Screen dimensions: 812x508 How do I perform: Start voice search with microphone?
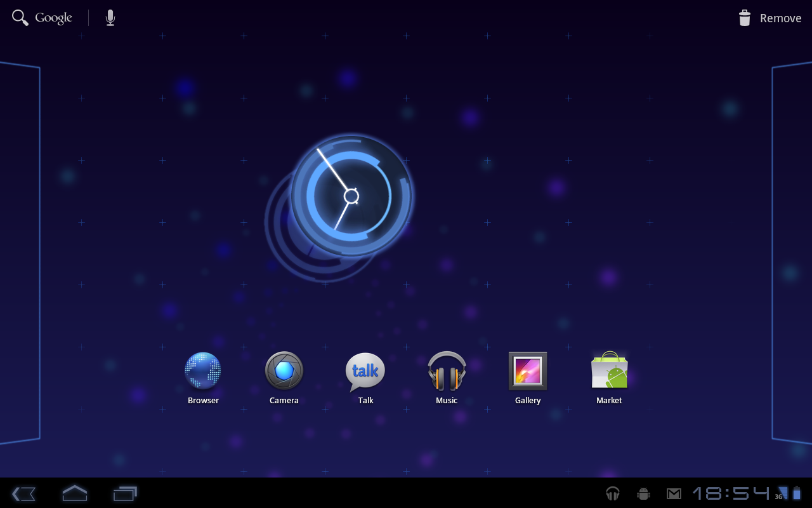110,18
